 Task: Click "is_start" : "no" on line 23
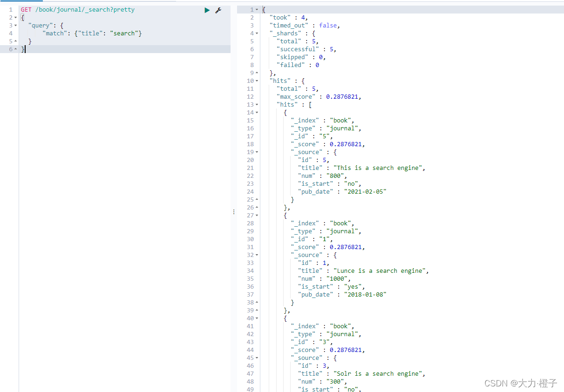[330, 183]
